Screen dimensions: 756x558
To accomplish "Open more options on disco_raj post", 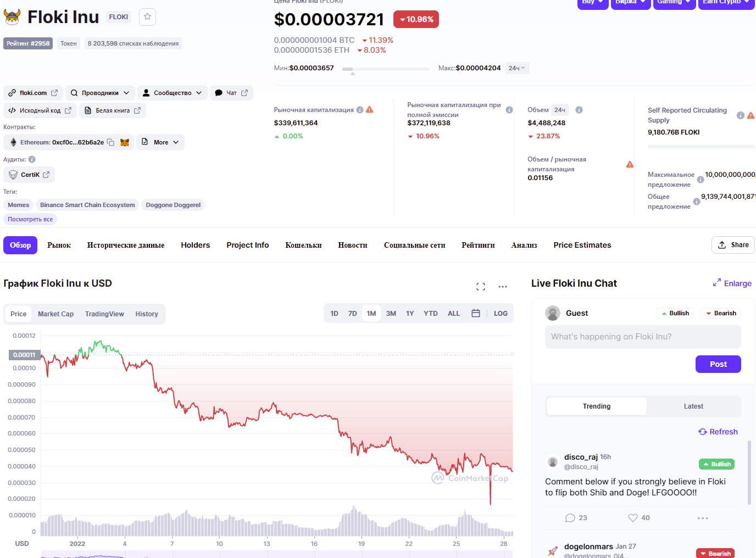I will [703, 518].
